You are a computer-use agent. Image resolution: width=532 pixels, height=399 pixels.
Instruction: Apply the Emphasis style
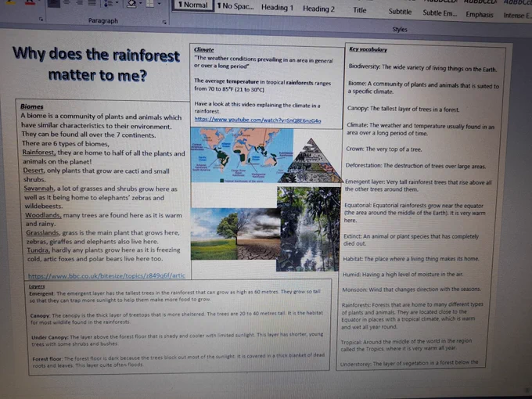coord(480,14)
